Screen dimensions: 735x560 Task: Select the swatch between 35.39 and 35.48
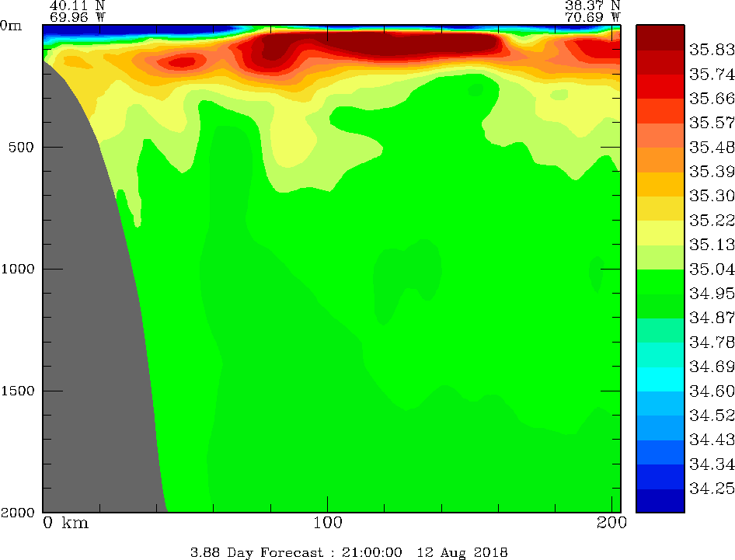click(x=660, y=158)
